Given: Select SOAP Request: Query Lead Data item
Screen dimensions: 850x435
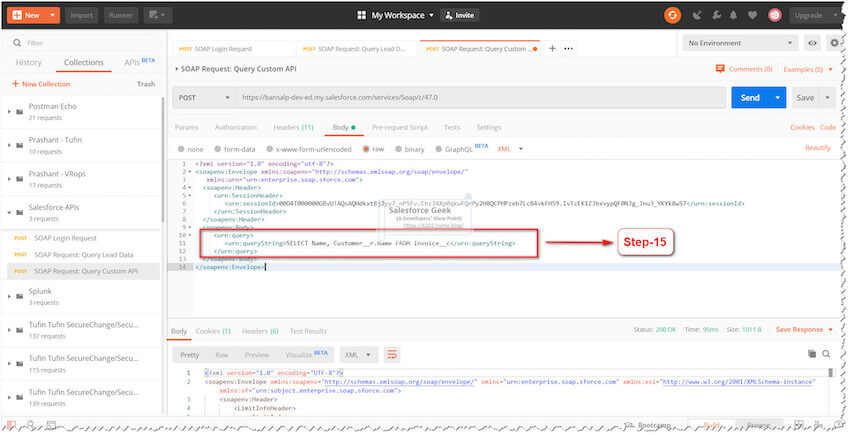Looking at the screenshot, I should [83, 254].
